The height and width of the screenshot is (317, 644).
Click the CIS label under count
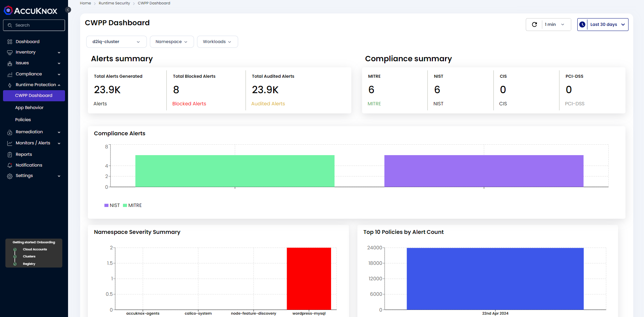[503, 104]
